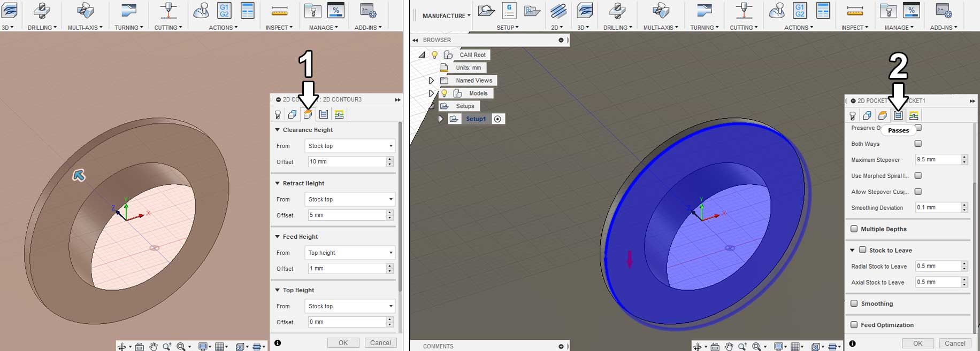Open ACTIONS menu in left window toolbar
Viewport: 980px width, 351px height.
(223, 27)
